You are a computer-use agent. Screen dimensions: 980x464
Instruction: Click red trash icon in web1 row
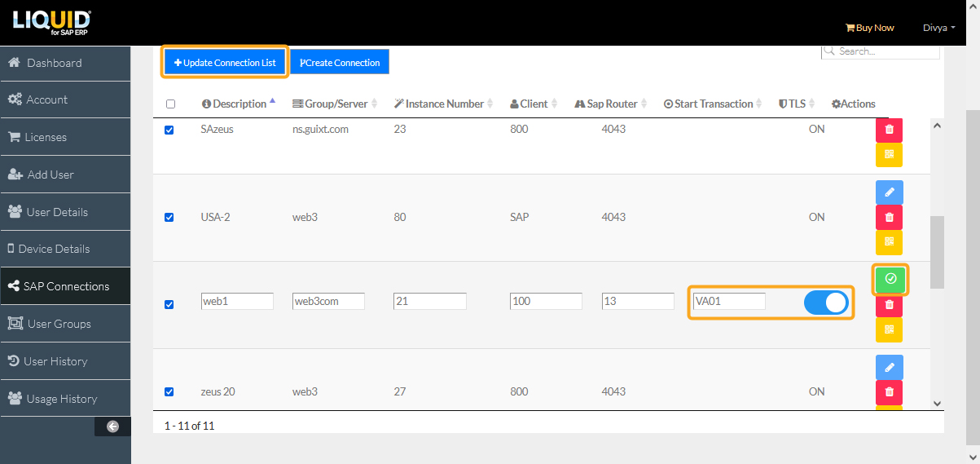coord(889,304)
